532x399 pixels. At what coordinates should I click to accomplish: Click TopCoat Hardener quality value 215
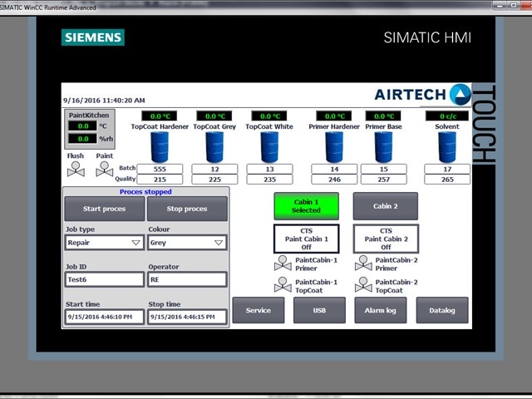(160, 180)
